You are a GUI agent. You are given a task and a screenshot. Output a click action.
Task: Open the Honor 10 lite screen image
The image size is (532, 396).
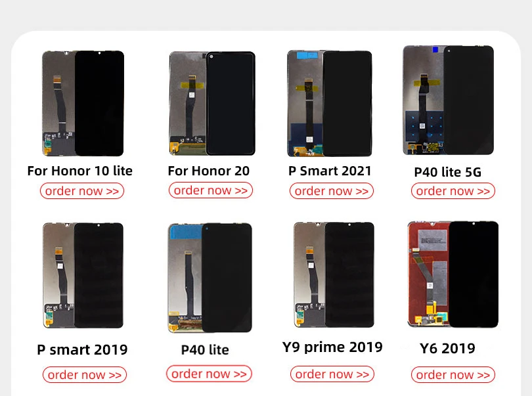tap(83, 104)
